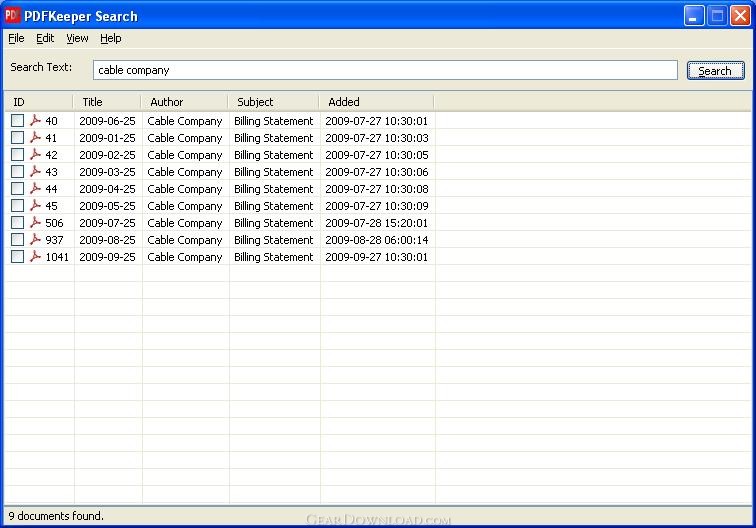756x528 pixels.
Task: Click the PDF icon for document 45
Action: click(x=35, y=206)
